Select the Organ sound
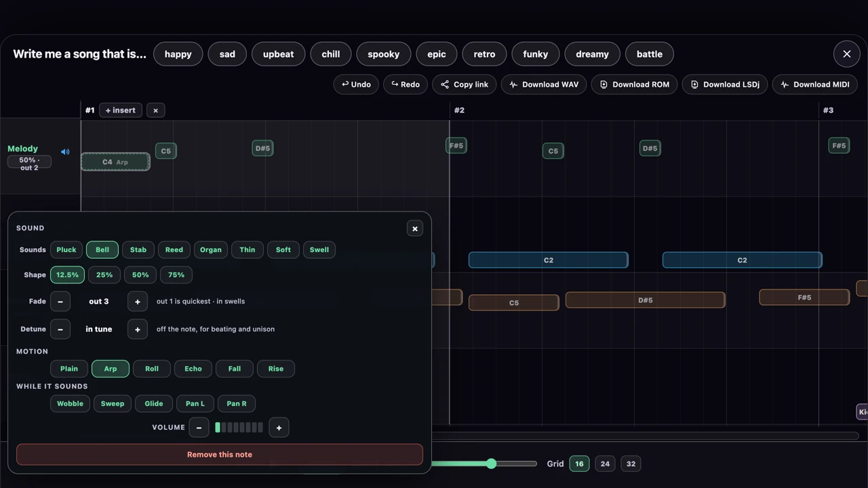868x488 pixels. coord(211,250)
